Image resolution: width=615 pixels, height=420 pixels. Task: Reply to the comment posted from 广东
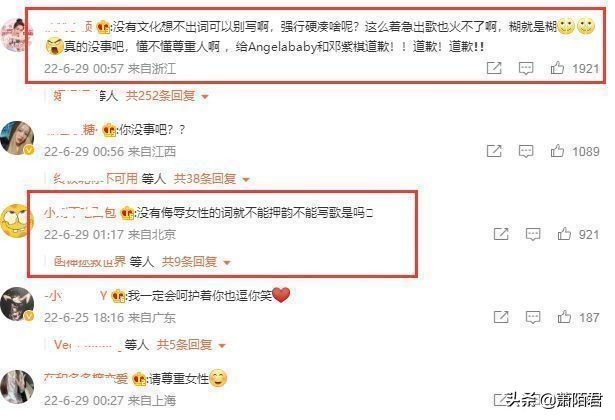click(533, 317)
